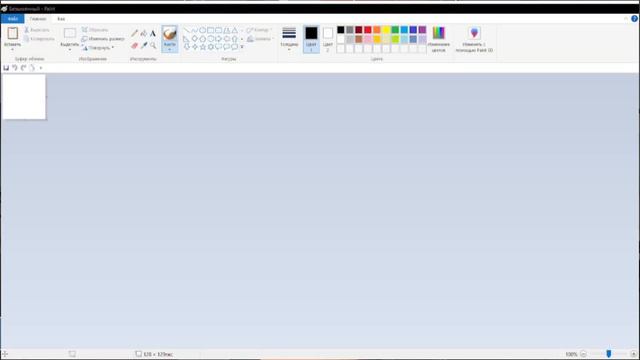Open the Outline (Контур) dropdown
Screen dimensions: 640x360
pyautogui.click(x=260, y=30)
